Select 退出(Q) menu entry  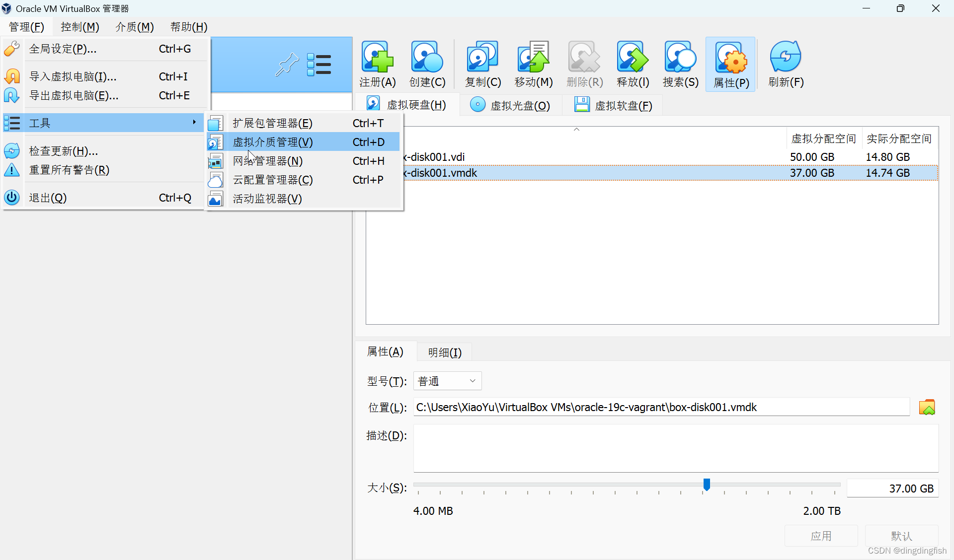(x=104, y=198)
